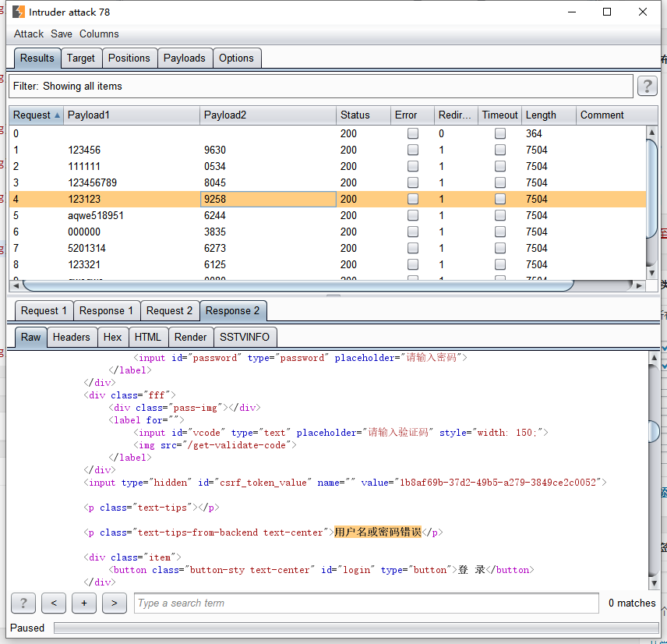
Task: Toggle Timeout checkbox in request 0 row
Action: [500, 133]
